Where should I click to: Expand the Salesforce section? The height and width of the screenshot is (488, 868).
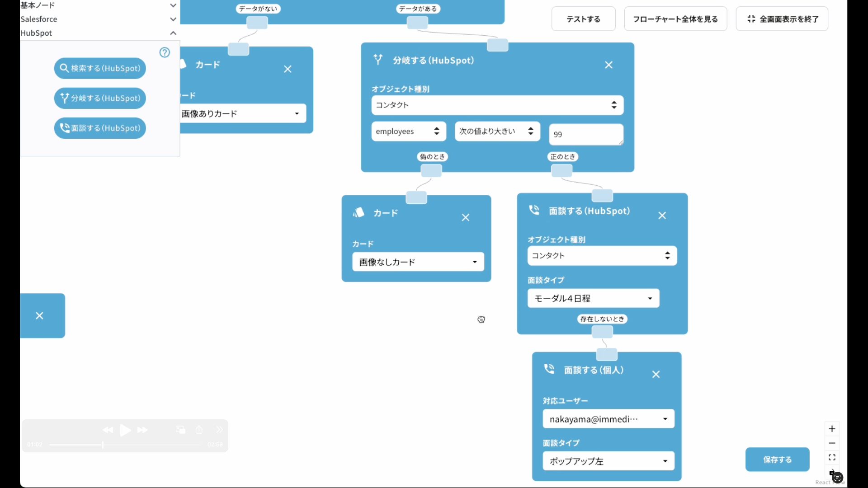(x=173, y=19)
